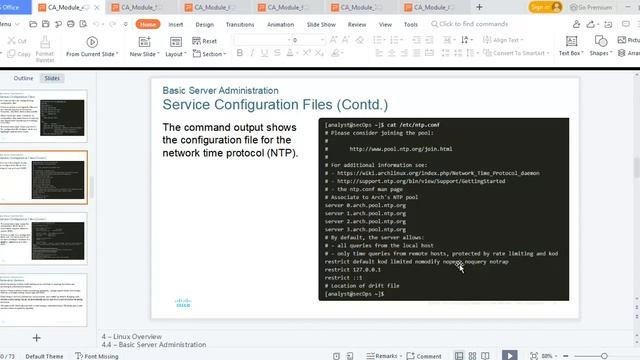Toggle Italic formatting
This screenshot has width=640, height=360.
(252, 53)
